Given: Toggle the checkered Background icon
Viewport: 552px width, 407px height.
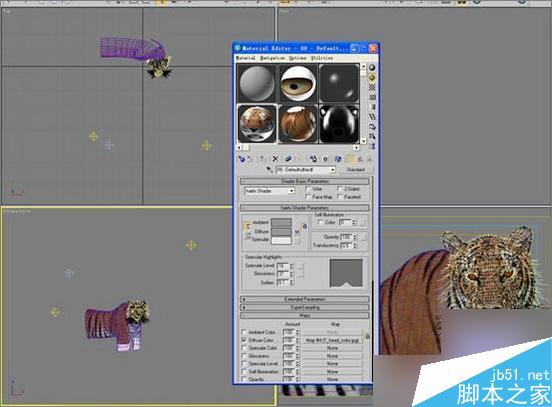Looking at the screenshot, I should click(372, 87).
